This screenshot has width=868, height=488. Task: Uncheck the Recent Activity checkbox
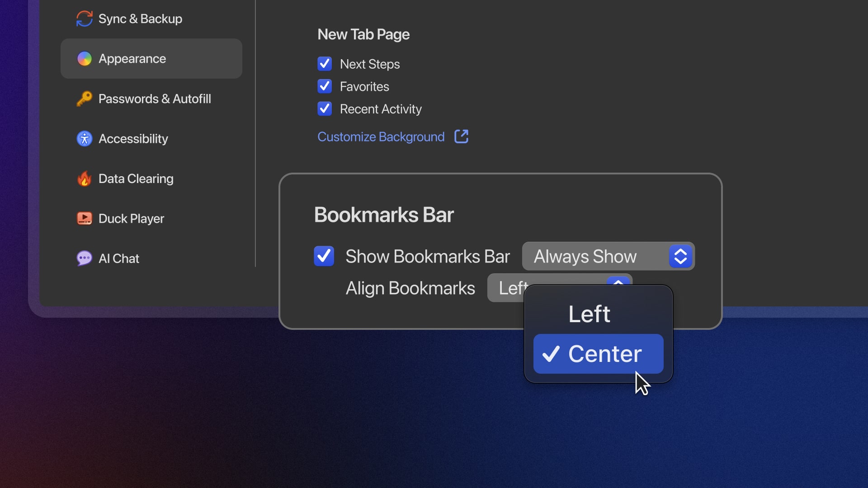click(325, 109)
